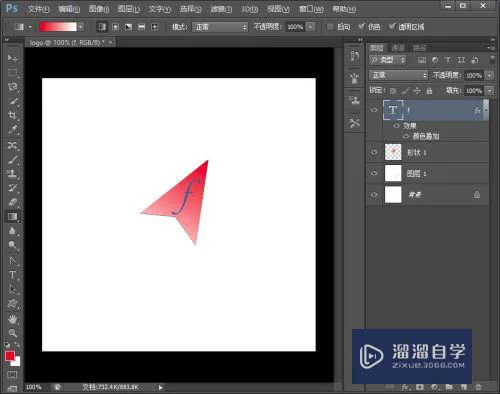Open the 模式 blend mode dropdown in options bar
Screen dimensions: 500x394
tap(220, 27)
